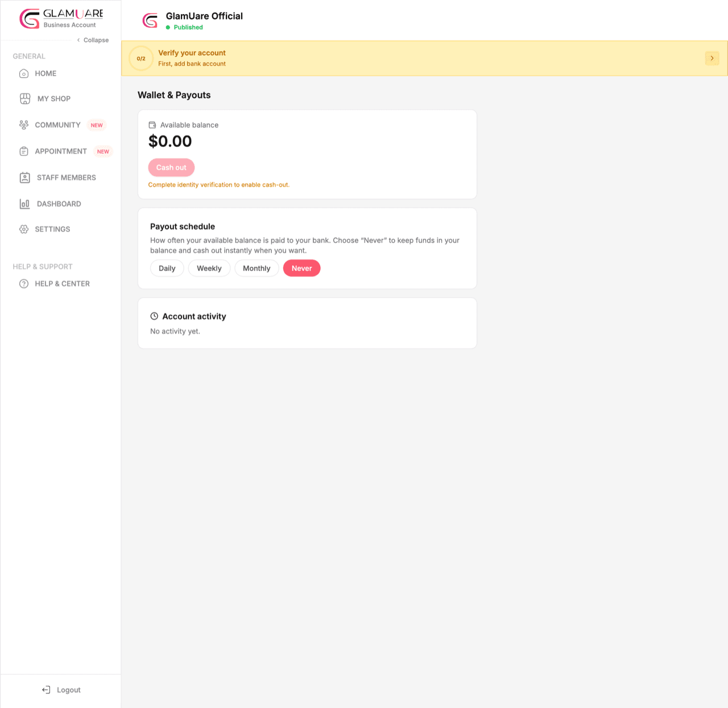Click the 0/2 verification progress circle

tap(141, 58)
